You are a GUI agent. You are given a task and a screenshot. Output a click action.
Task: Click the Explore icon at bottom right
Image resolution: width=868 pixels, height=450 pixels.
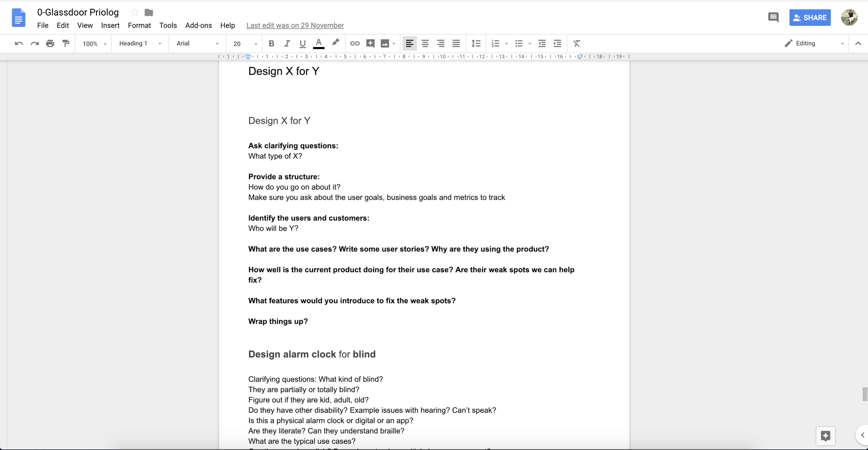[825, 436]
